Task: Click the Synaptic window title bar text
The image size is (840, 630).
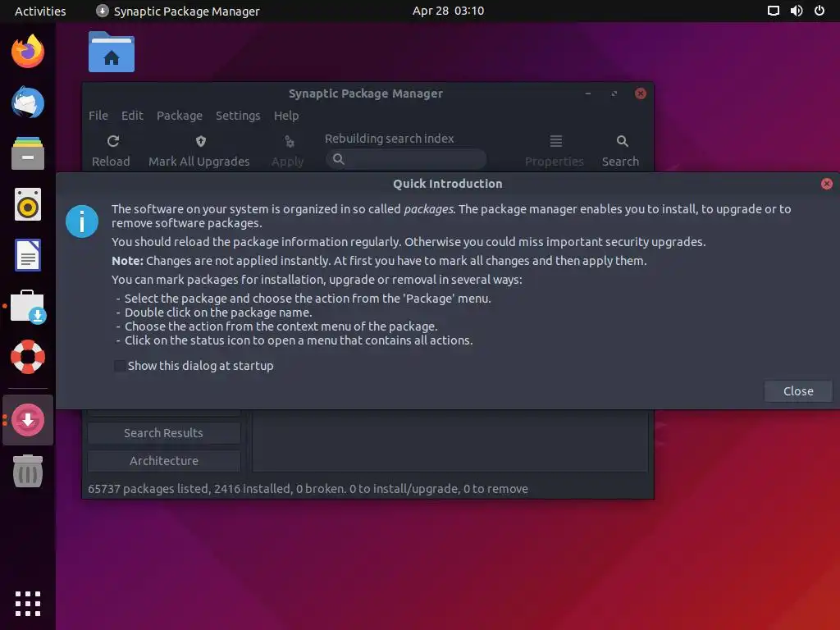Action: [366, 94]
